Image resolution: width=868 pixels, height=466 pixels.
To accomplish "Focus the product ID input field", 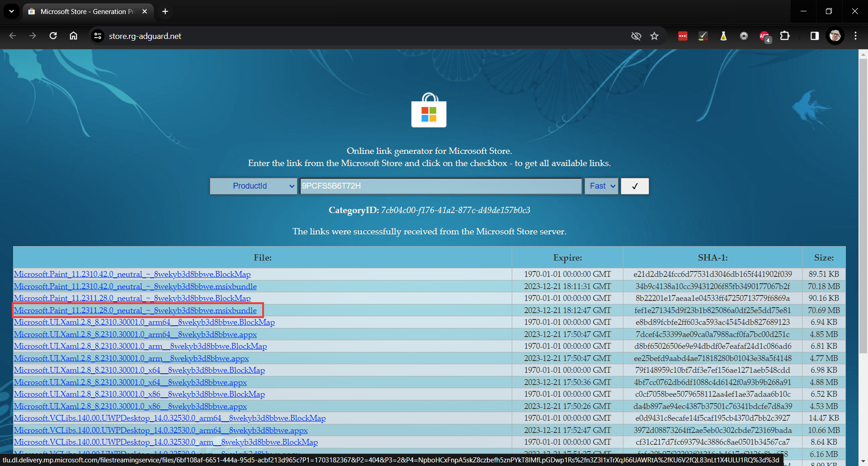I will (x=441, y=186).
